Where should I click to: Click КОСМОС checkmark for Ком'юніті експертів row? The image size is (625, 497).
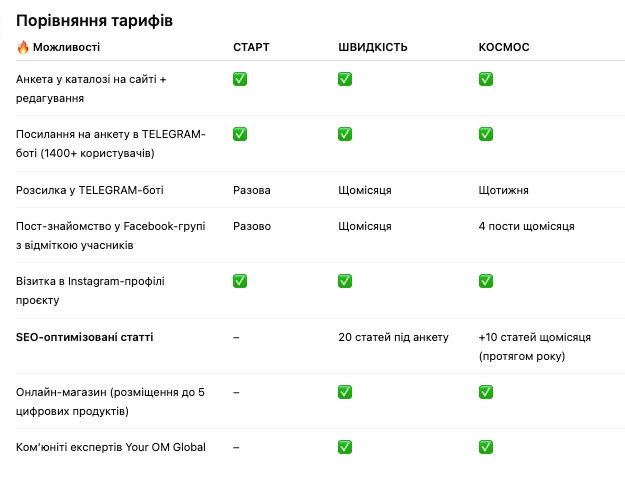pos(486,447)
